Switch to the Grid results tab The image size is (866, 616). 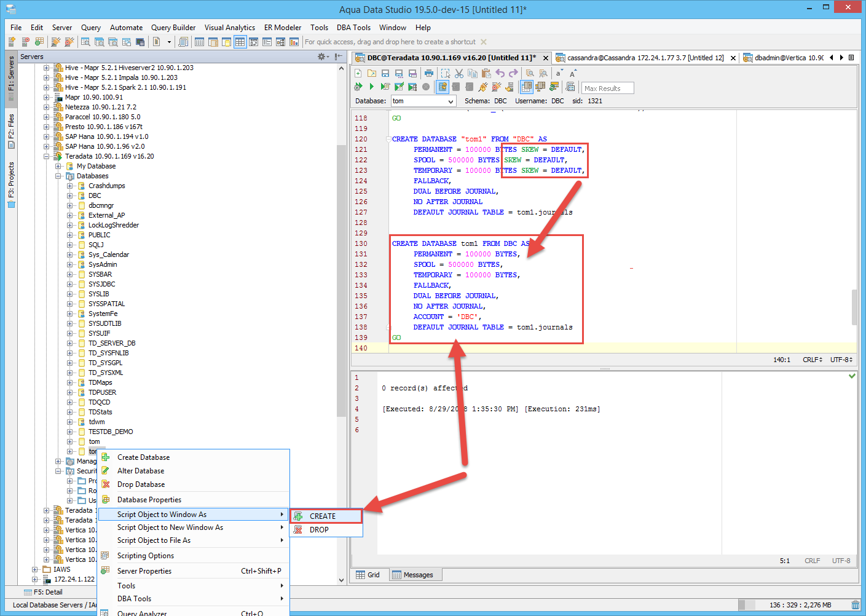pyautogui.click(x=368, y=575)
